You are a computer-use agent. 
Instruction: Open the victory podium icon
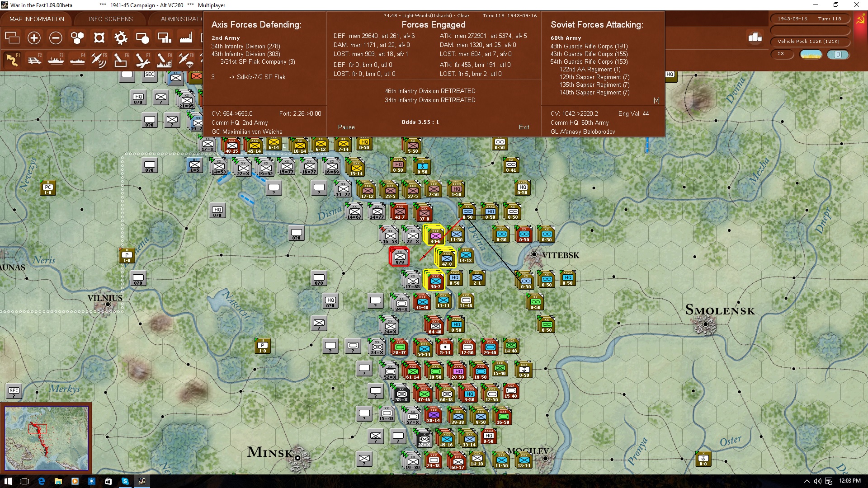pyautogui.click(x=755, y=38)
